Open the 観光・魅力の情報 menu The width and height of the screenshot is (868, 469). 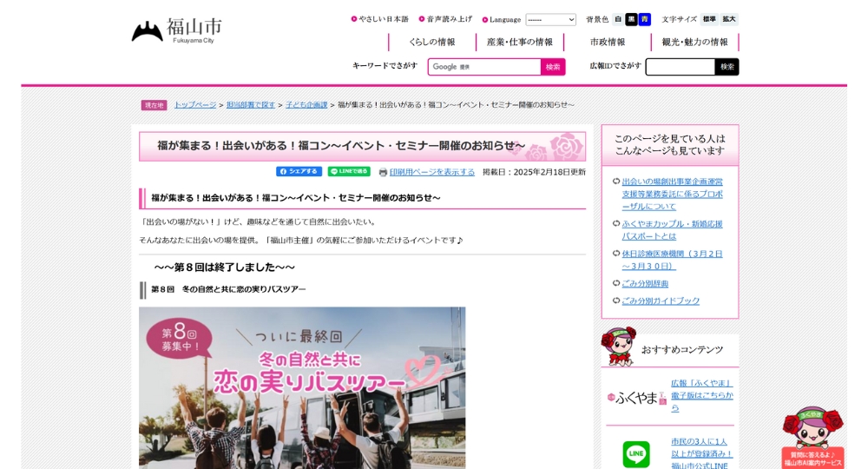tap(694, 42)
